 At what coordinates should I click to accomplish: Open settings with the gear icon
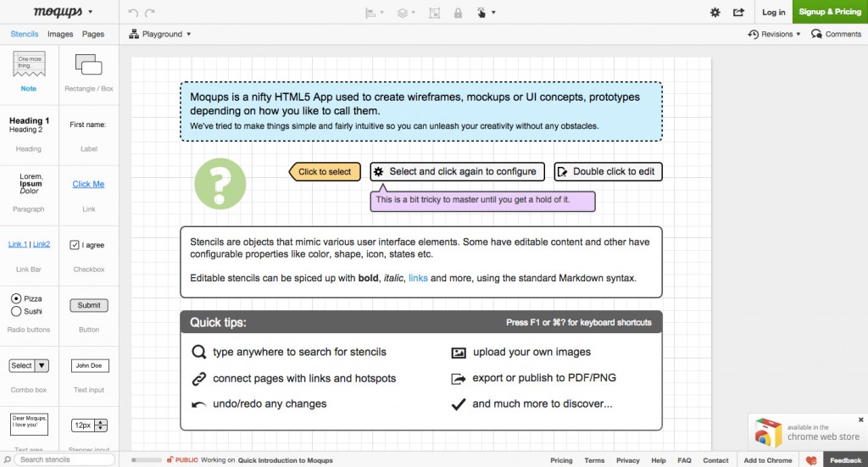click(x=715, y=13)
